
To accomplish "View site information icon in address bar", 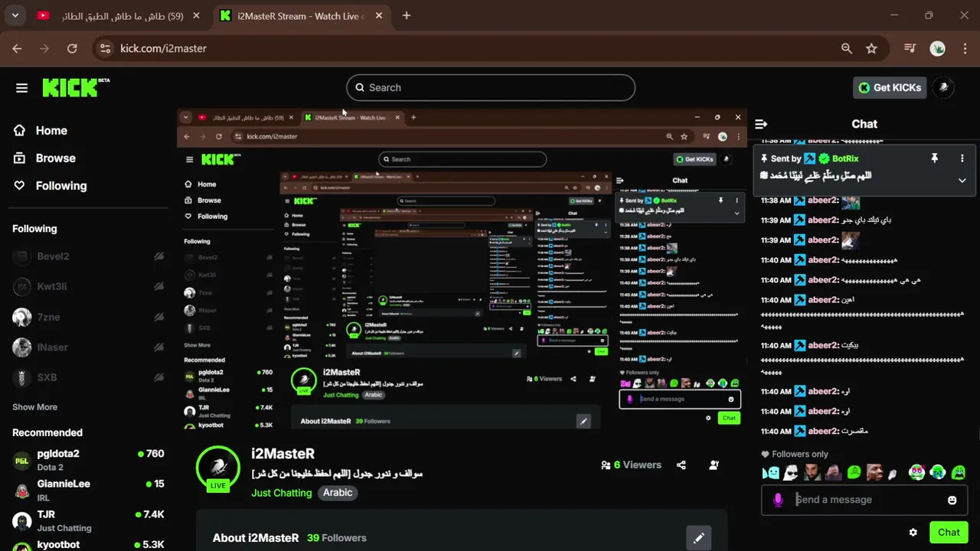I will pos(105,48).
